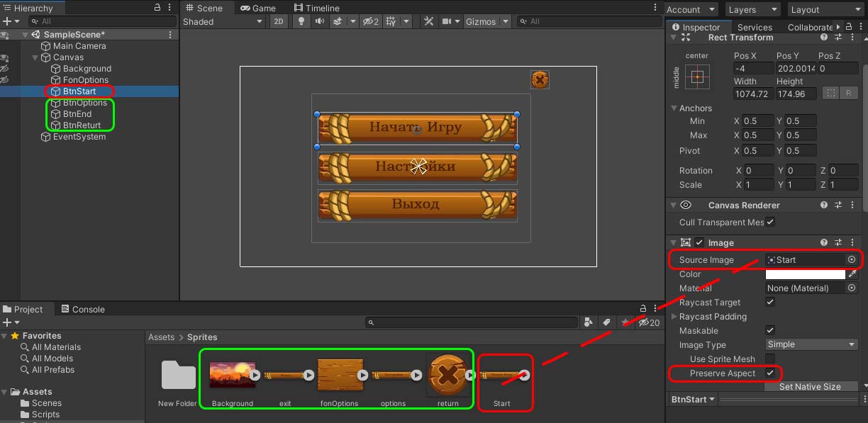Viewport: 868px width, 423px height.
Task: Open the Image Type dropdown
Action: tap(812, 345)
